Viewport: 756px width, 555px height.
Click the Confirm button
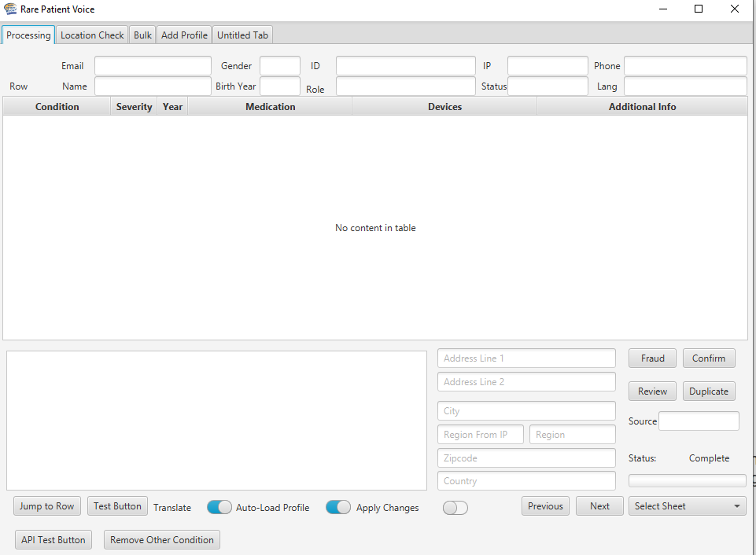coord(708,358)
